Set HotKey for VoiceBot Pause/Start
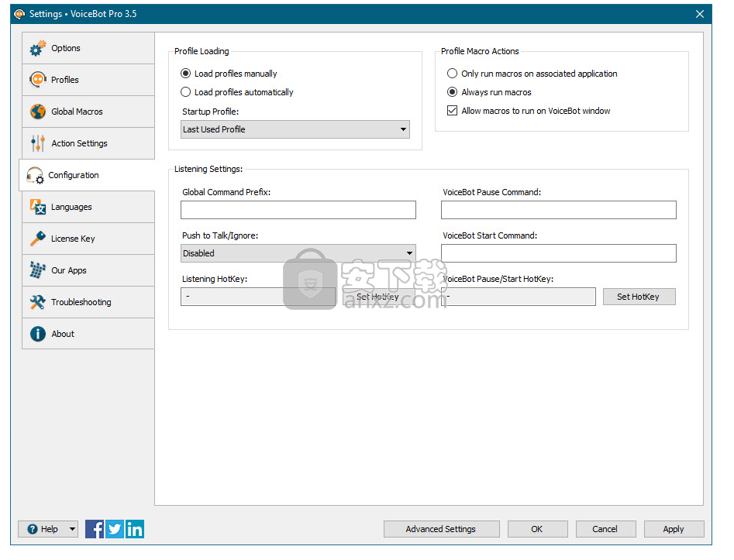 (x=639, y=297)
